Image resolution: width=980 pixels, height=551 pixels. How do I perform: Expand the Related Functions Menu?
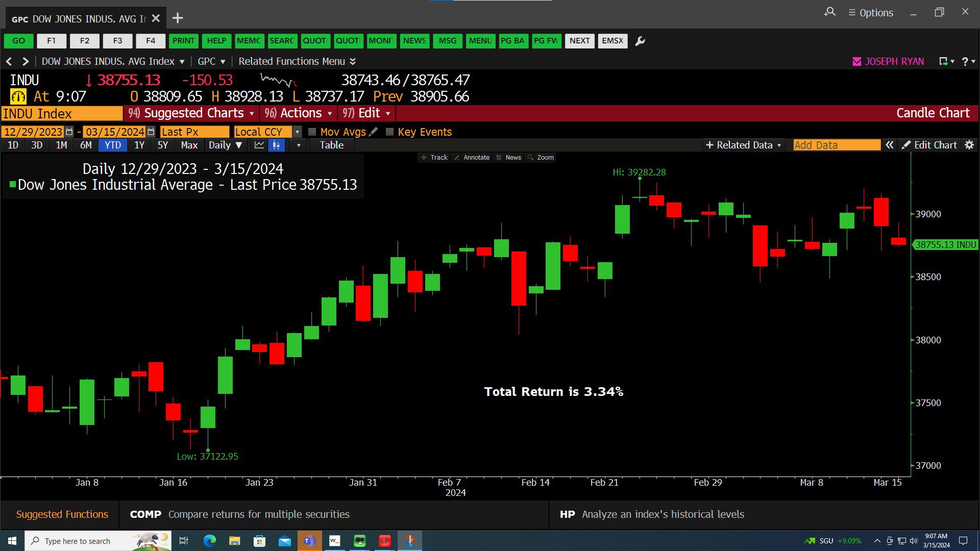coord(297,61)
